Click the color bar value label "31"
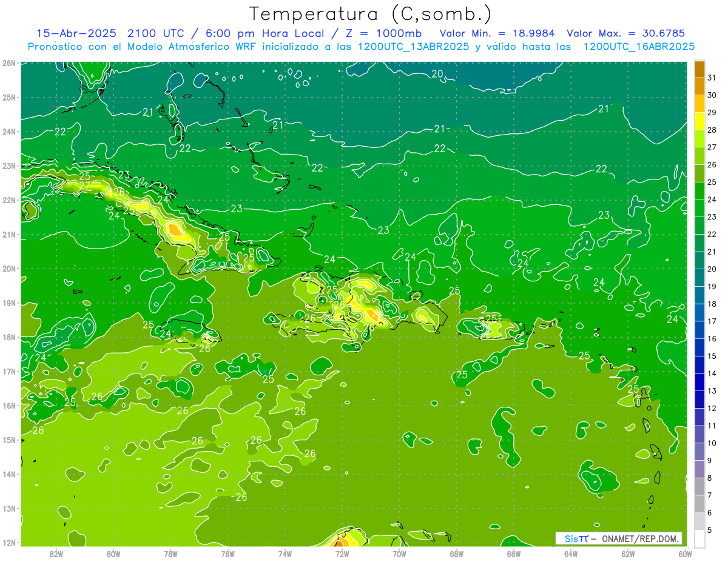728x562 pixels. (712, 78)
